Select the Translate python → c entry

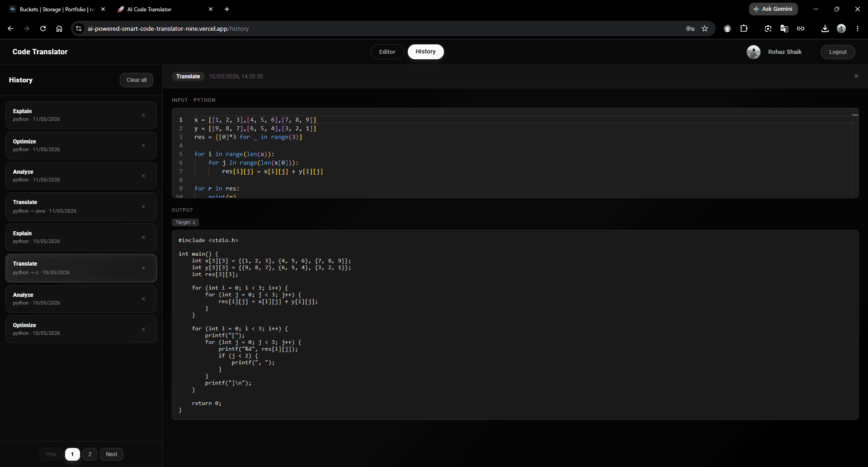pyautogui.click(x=81, y=268)
